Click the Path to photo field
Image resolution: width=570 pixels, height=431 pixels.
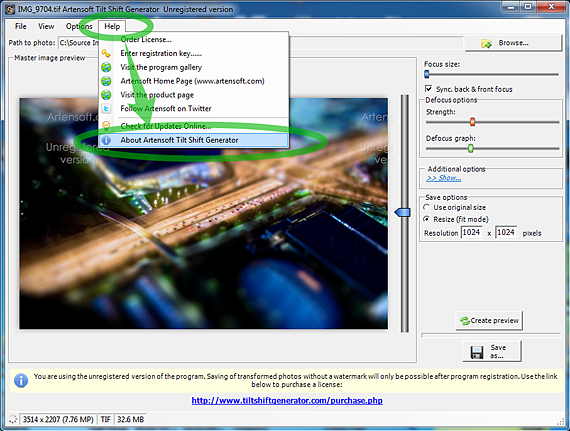tap(260, 43)
